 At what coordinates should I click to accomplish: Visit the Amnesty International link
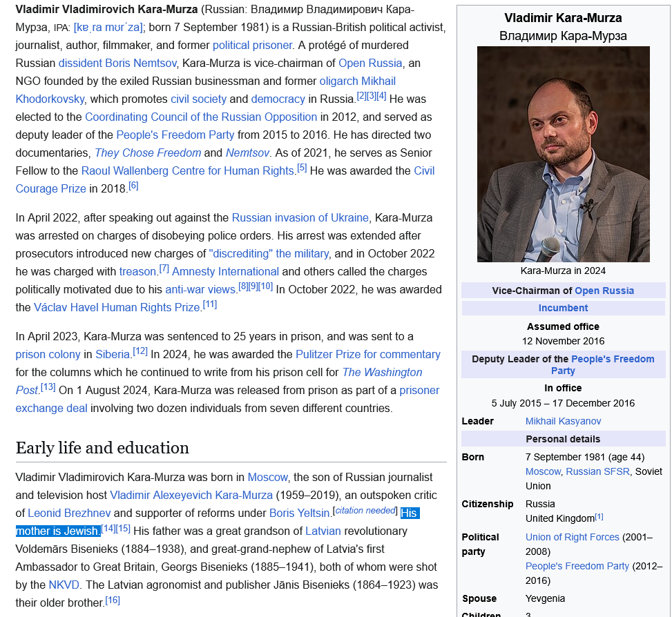(x=225, y=273)
